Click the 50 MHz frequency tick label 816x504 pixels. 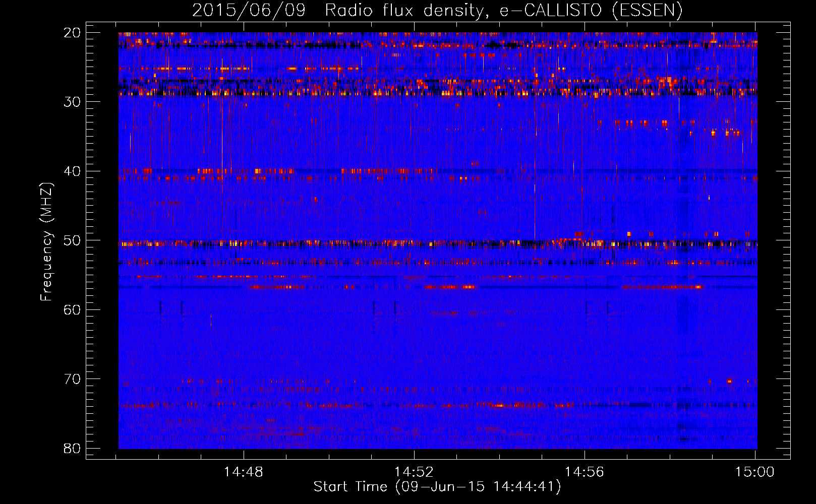click(x=72, y=240)
